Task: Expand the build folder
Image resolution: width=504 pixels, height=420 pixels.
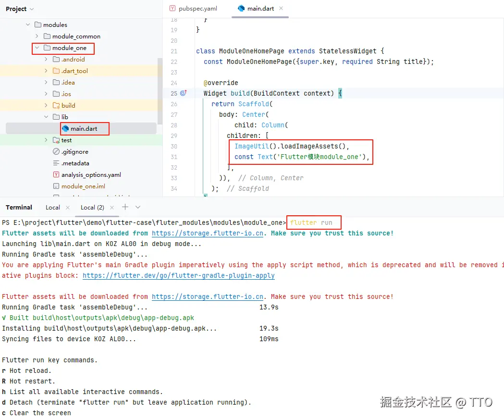Action: coord(46,106)
